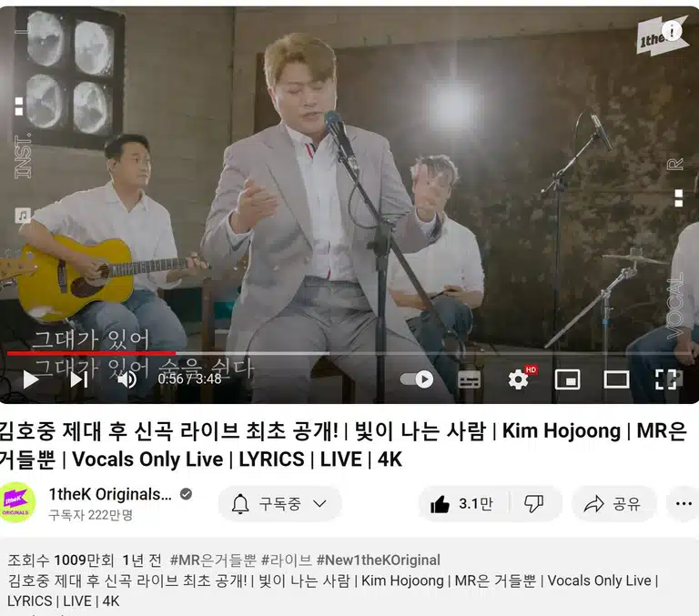Like the video with thumbs up
Image resolution: width=699 pixels, height=616 pixels.
[462, 504]
